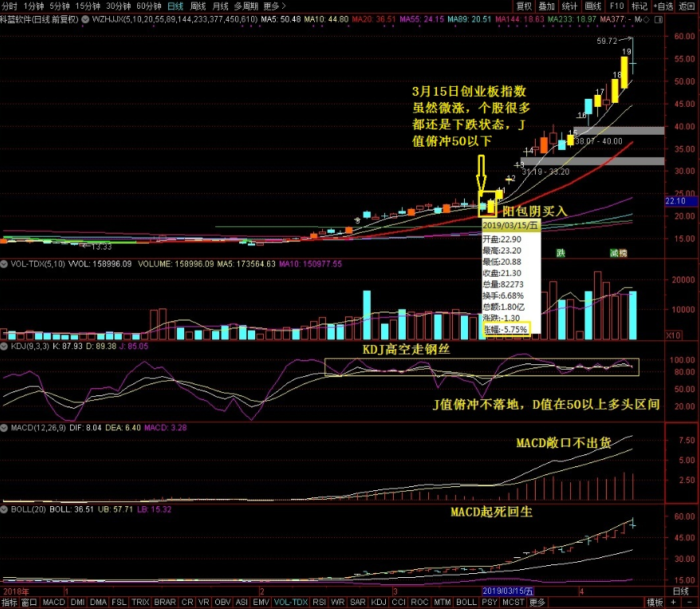The height and width of the screenshot is (609, 700).
Task: Switch to 周线 weekly chart
Action: pos(198,6)
